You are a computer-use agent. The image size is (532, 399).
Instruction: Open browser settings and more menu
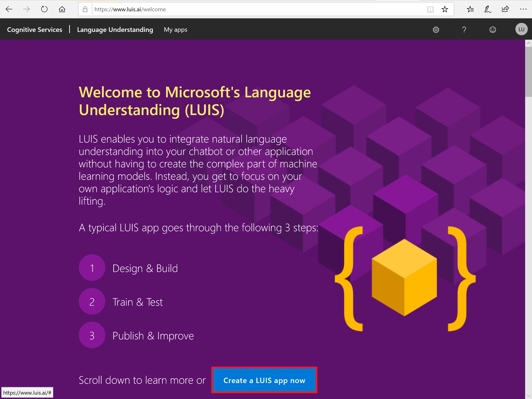click(x=523, y=9)
